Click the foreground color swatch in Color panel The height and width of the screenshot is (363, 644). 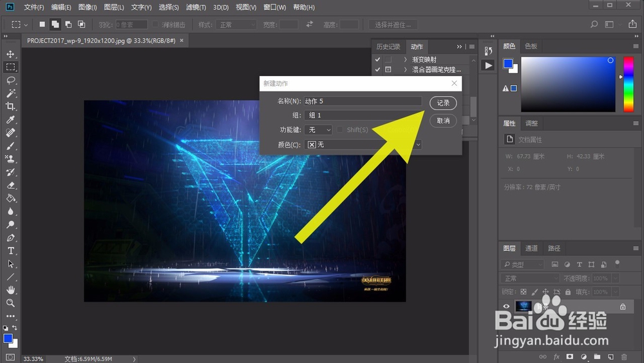(508, 64)
